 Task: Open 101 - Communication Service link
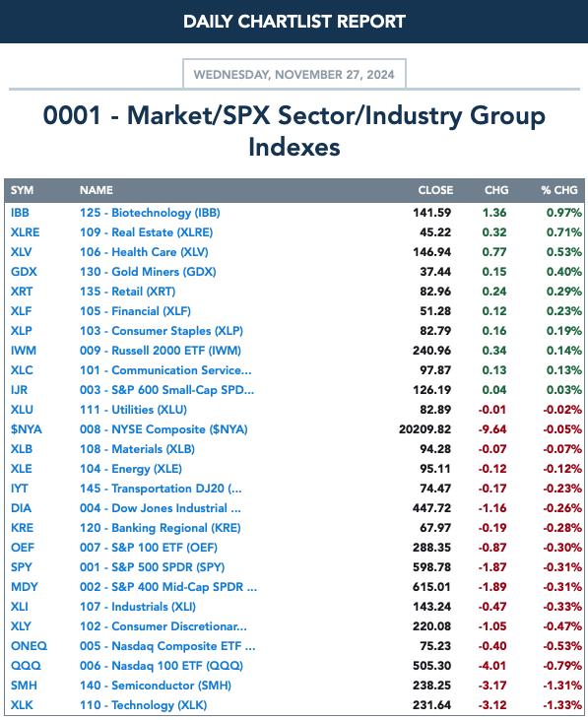[165, 370]
